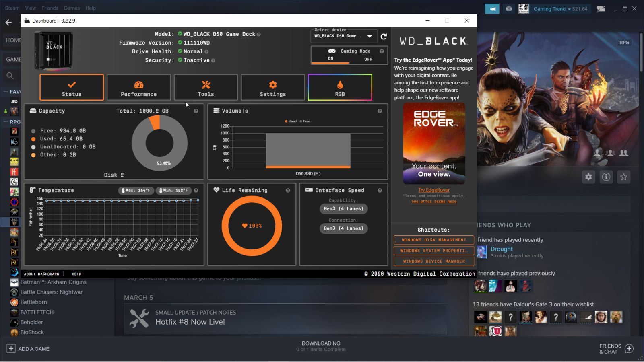Click the Life Remaining 100% gauge

(x=252, y=226)
